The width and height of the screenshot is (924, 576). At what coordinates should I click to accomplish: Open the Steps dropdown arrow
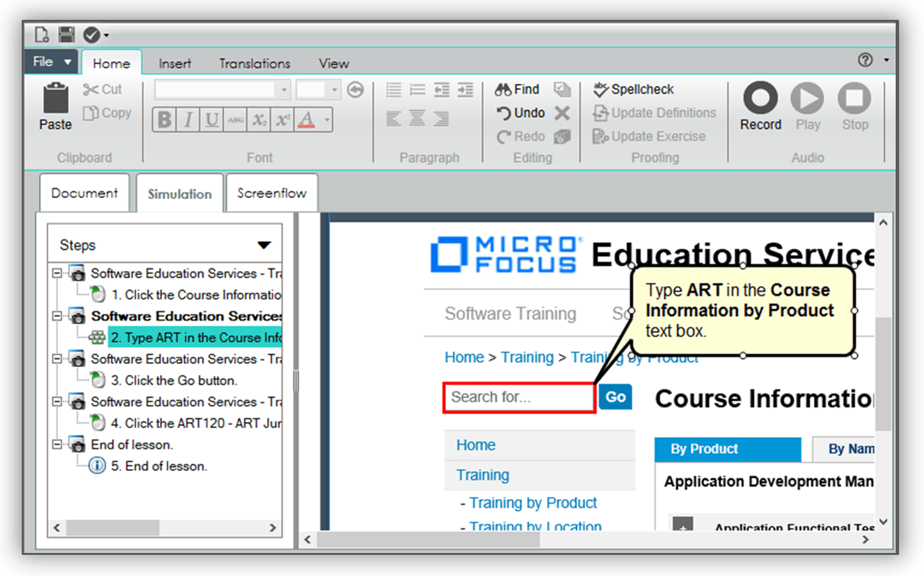tap(264, 245)
